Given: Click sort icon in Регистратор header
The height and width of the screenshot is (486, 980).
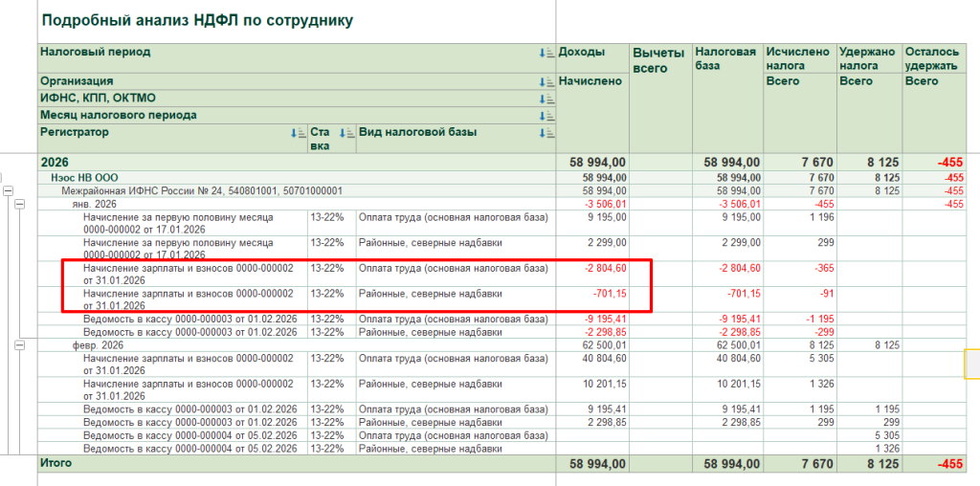Looking at the screenshot, I should pos(298,133).
